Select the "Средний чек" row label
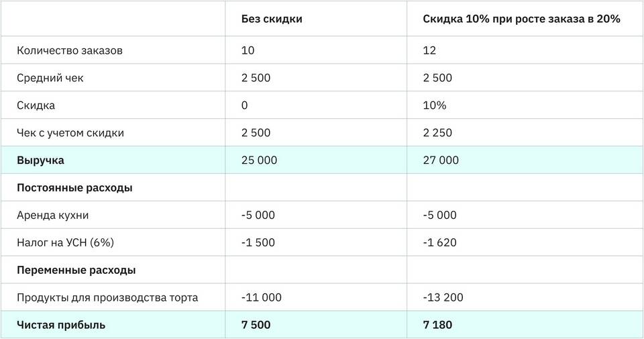644x339 pixels. pyautogui.click(x=50, y=78)
